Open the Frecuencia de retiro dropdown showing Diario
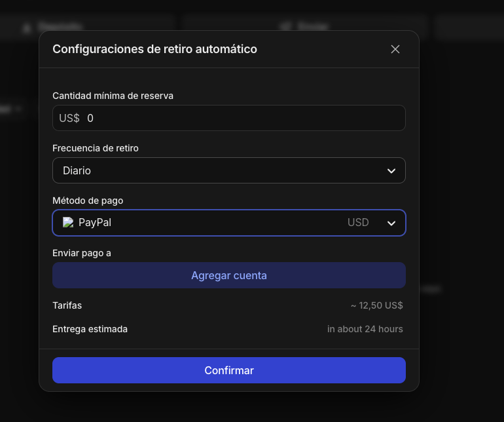The width and height of the screenshot is (504, 422). coord(229,170)
